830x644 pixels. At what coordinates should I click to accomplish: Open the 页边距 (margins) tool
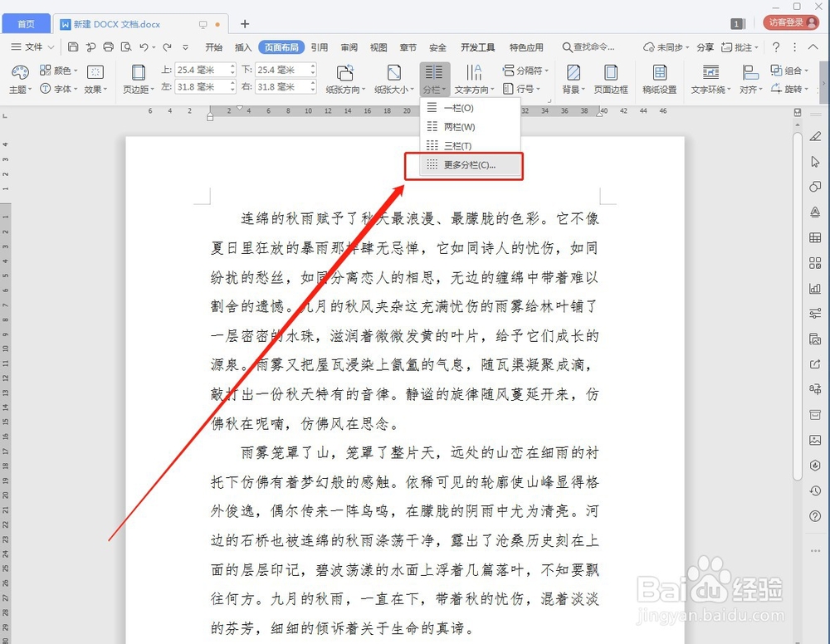pyautogui.click(x=137, y=79)
